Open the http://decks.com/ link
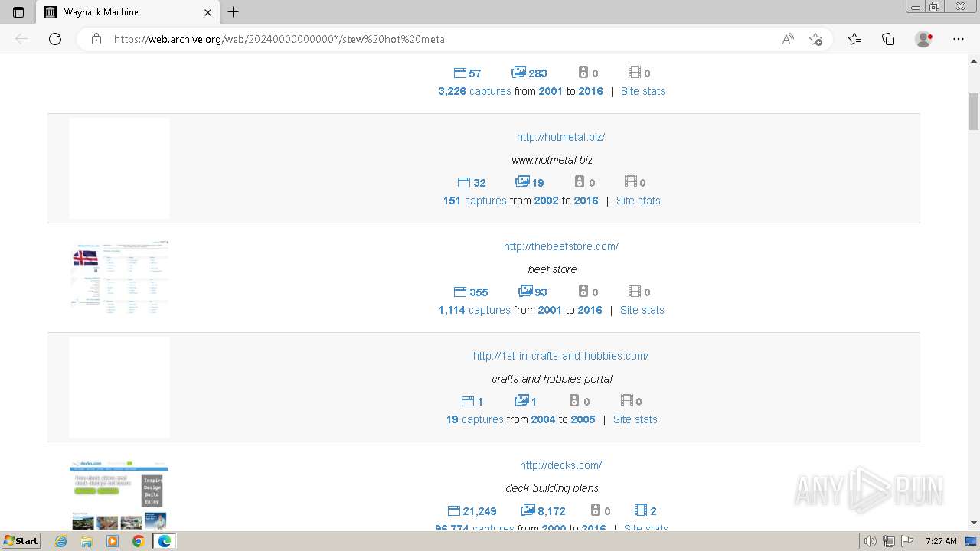This screenshot has height=551, width=980. click(x=560, y=465)
